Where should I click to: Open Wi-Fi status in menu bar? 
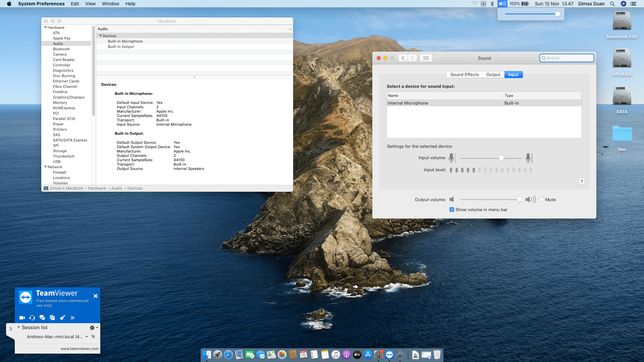coord(474,4)
